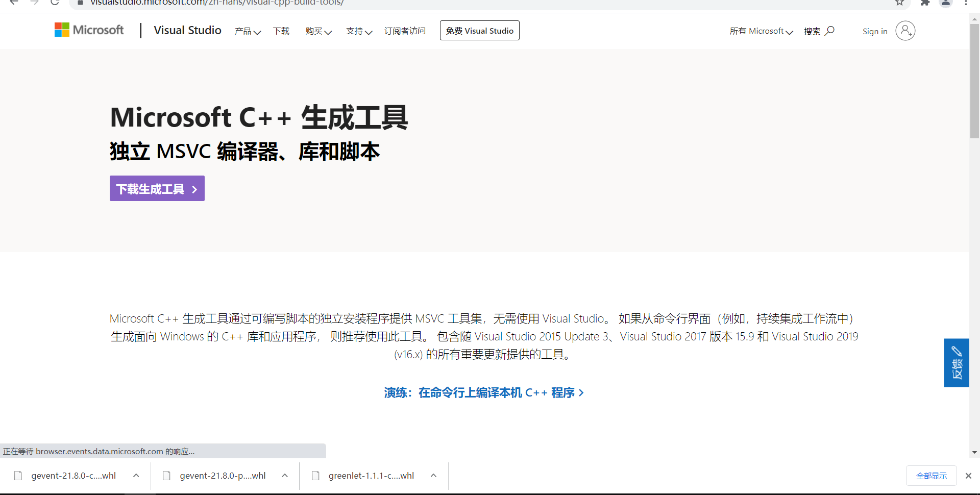Open the 演练：在命令行上编译本机 C++ 程序 link
980x495 pixels.
pyautogui.click(x=484, y=392)
